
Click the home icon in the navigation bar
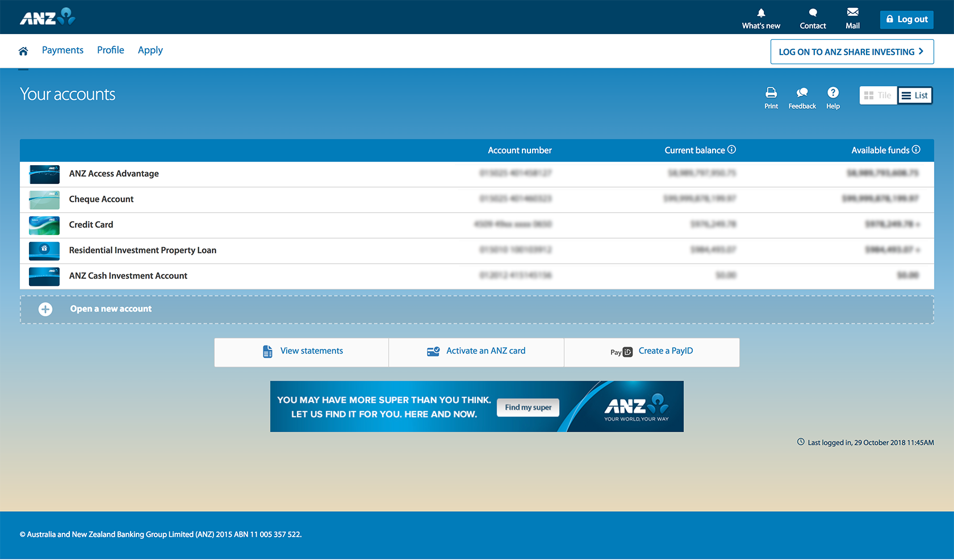coord(23,50)
